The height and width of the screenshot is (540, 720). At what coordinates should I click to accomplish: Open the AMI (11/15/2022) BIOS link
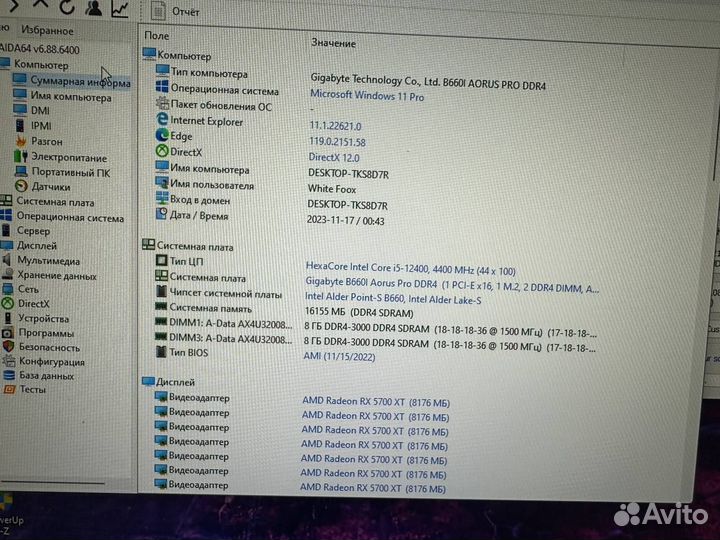tap(339, 356)
